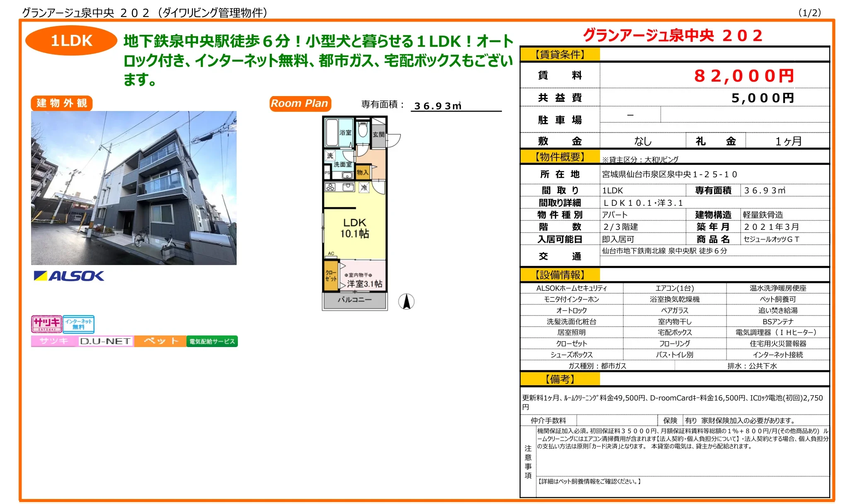Click 宅配ボックス in equipment list

[675, 333]
